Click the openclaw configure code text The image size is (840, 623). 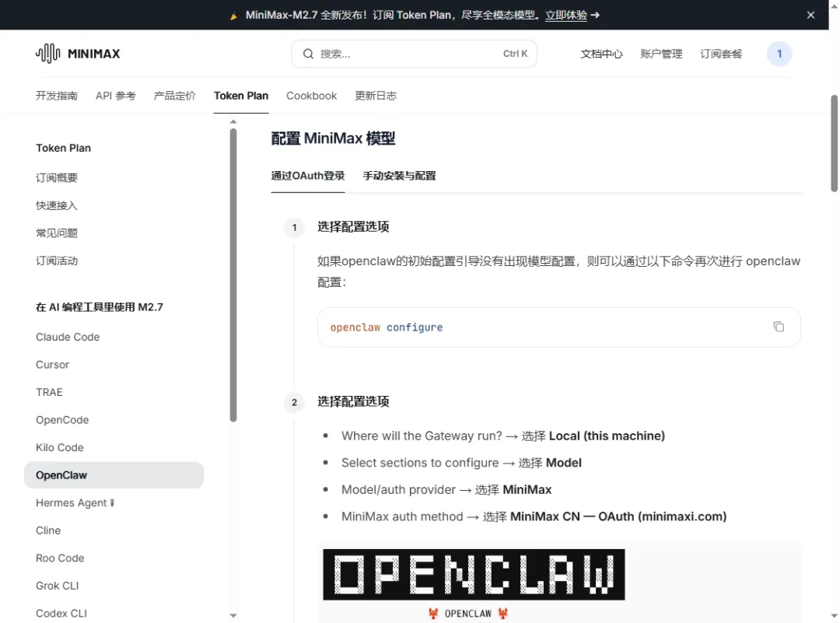pyautogui.click(x=387, y=327)
